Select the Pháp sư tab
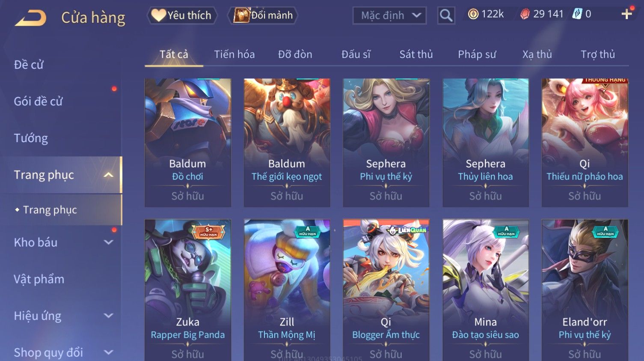Screen dimensions: 644x361 coord(477,54)
